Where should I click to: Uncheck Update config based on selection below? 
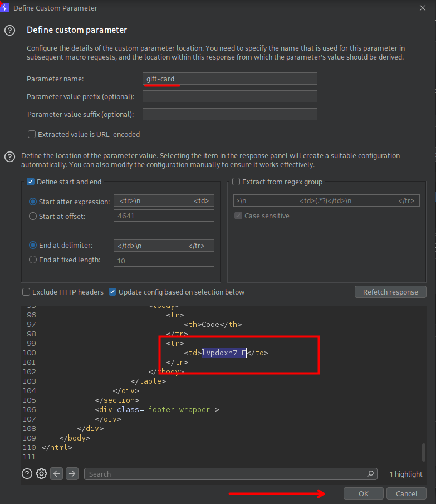(112, 292)
